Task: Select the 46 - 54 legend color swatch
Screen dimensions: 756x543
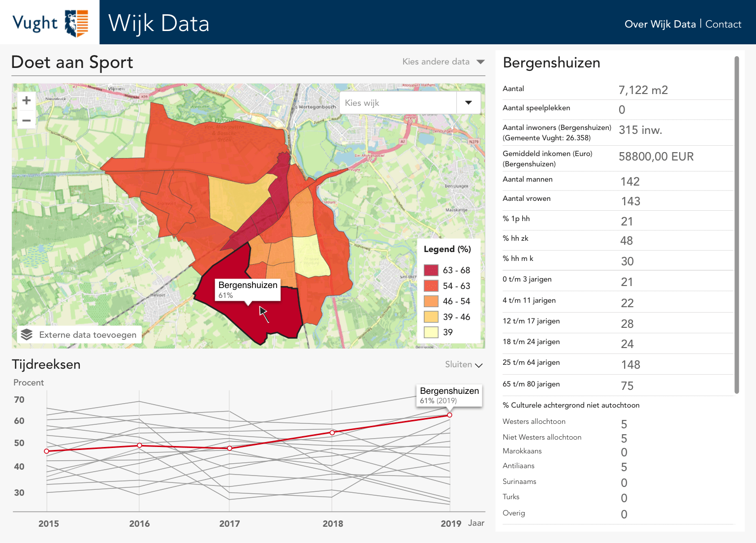Action: 431,301
